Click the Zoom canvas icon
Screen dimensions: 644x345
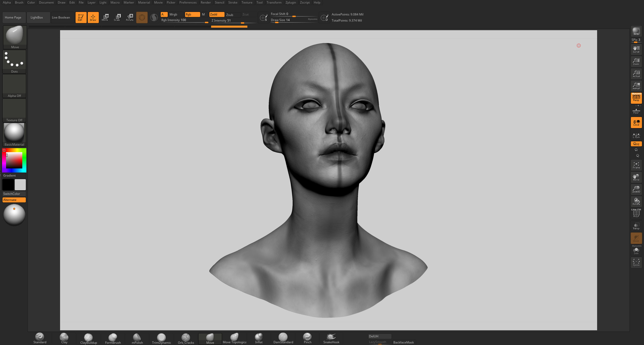pos(636,61)
